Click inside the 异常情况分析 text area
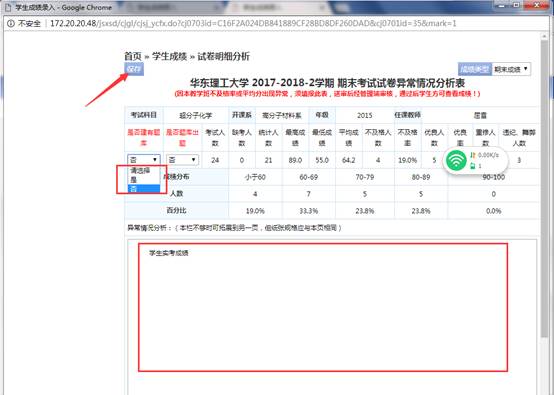 [323, 307]
